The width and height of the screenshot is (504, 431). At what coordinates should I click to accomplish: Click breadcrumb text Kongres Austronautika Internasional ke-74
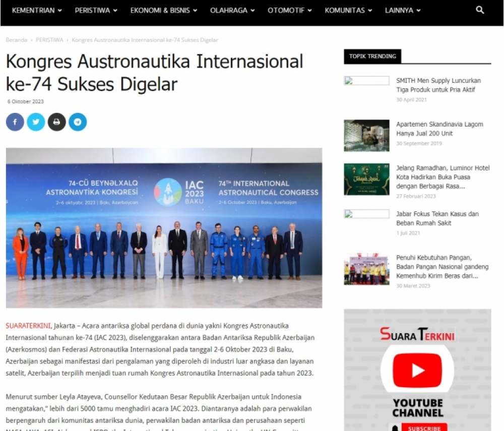point(145,40)
